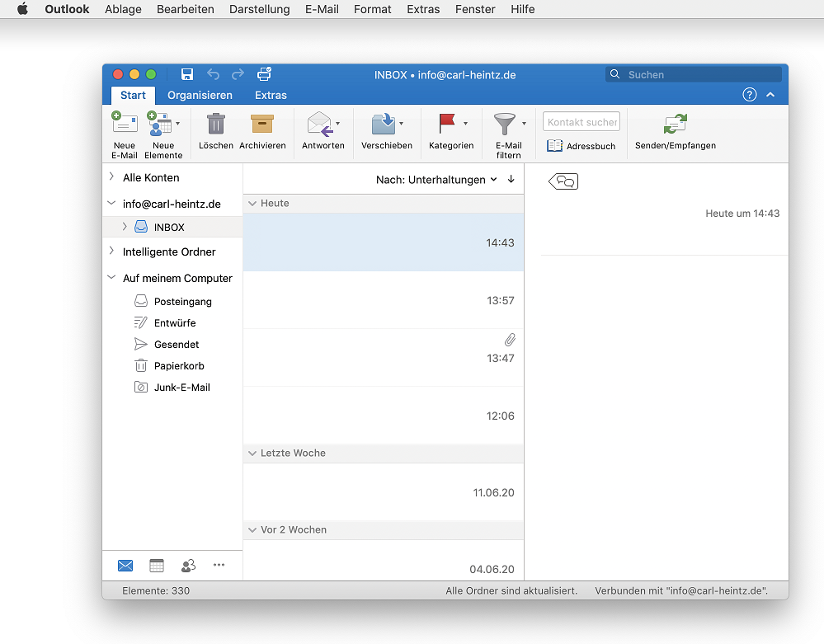Click the Neue Elemente icon

[x=159, y=123]
